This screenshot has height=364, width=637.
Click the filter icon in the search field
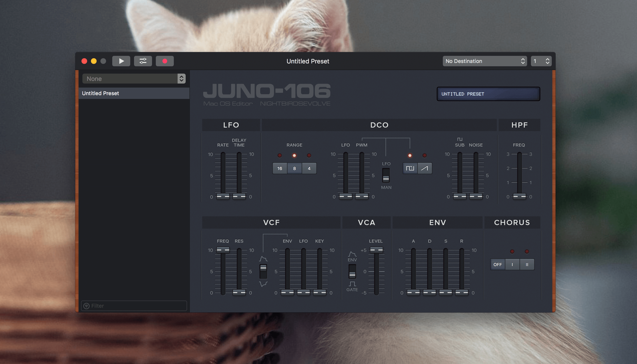86,306
